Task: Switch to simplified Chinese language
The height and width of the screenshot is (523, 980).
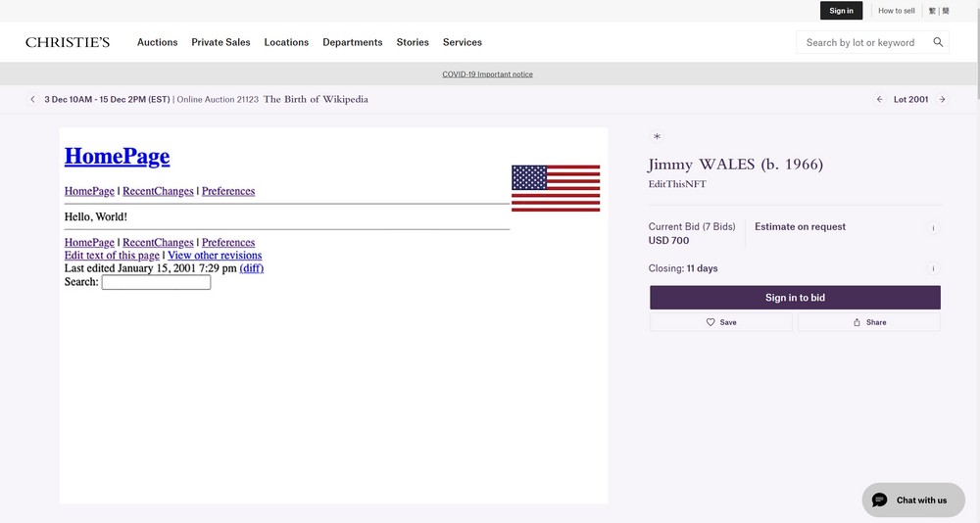Action: pyautogui.click(x=946, y=11)
